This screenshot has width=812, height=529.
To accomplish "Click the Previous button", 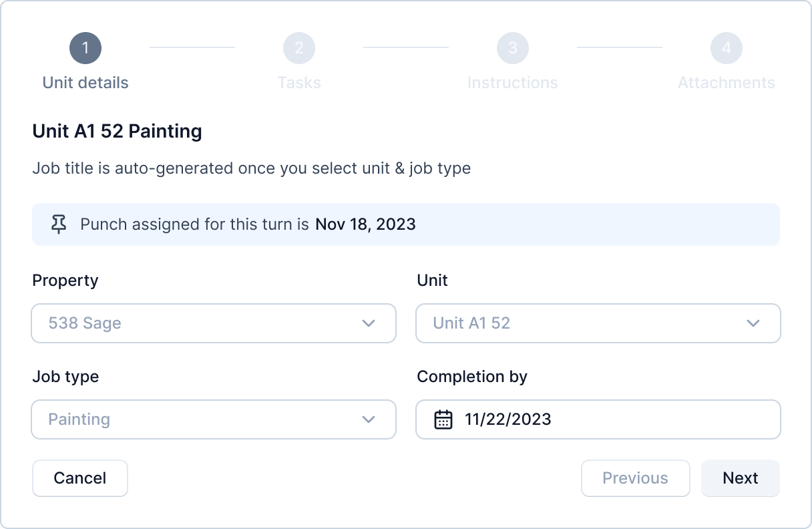I will tap(635, 478).
